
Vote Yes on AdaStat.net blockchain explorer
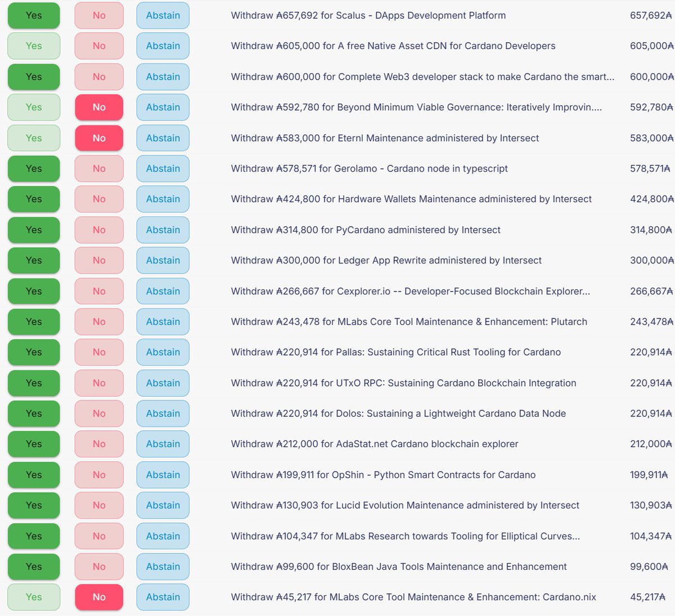point(34,444)
